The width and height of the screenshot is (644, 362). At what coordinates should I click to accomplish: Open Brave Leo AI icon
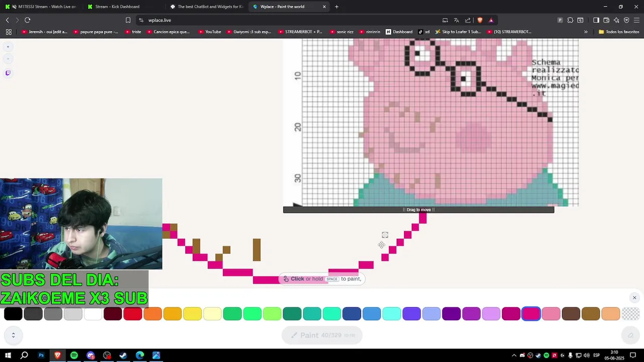click(616, 20)
